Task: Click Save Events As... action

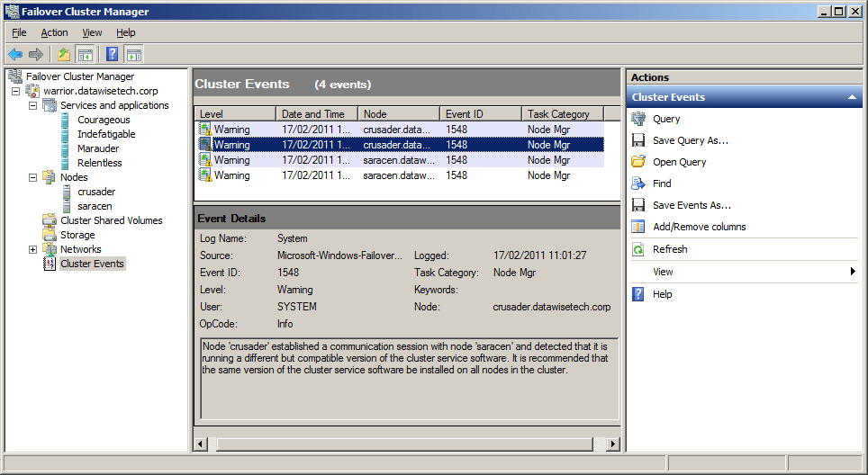Action: [692, 205]
